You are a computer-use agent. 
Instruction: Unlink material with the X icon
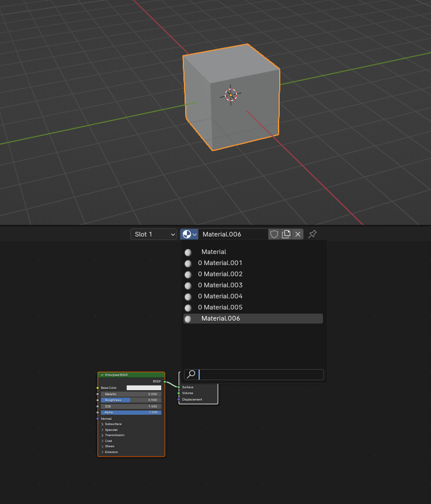298,234
